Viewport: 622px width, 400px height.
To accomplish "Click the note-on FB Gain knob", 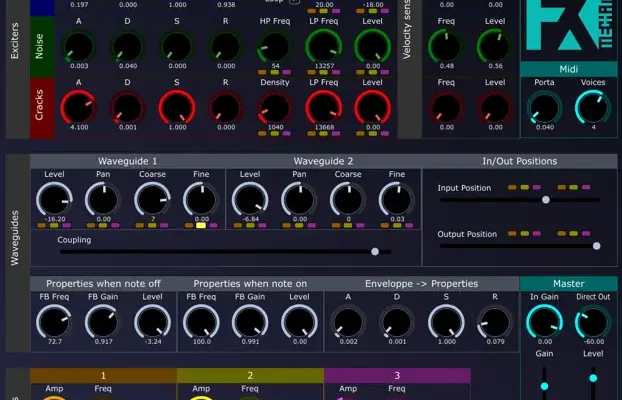I will click(250, 322).
